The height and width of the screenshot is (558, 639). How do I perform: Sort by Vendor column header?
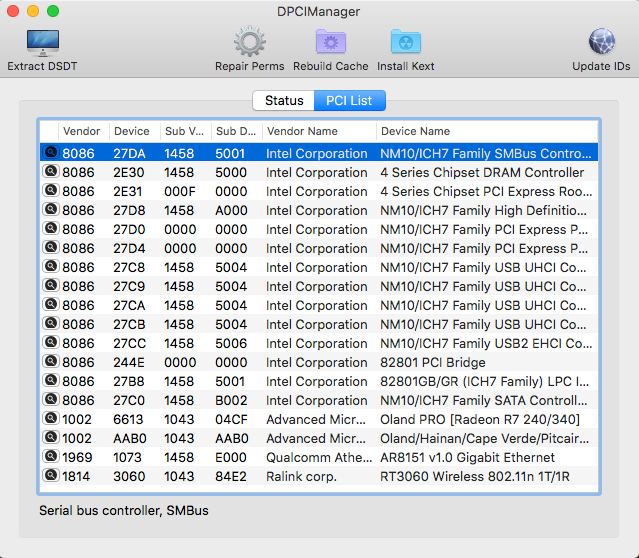pyautogui.click(x=82, y=131)
